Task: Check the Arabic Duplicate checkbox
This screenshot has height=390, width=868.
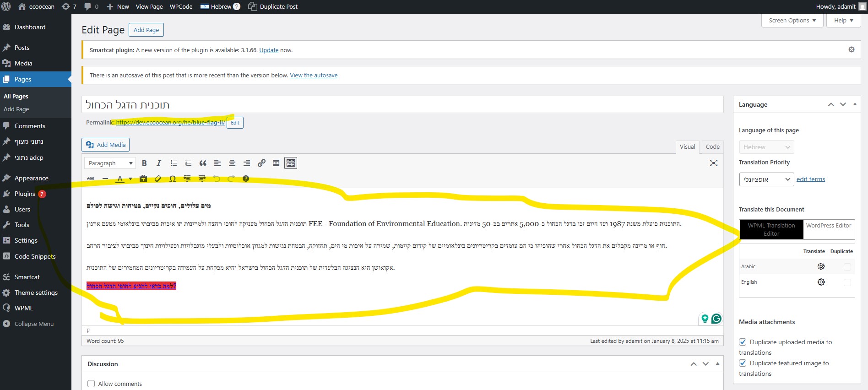Action: pos(847,266)
